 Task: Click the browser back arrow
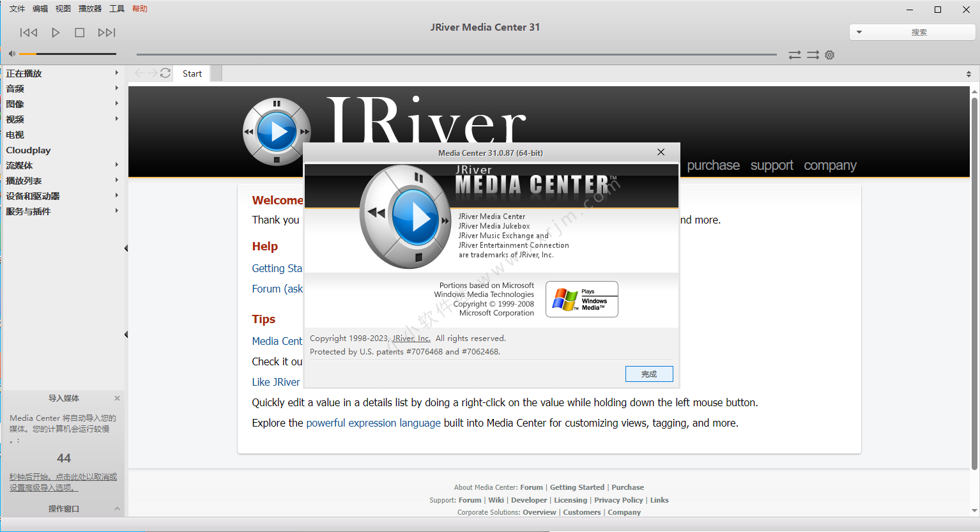pyautogui.click(x=139, y=73)
